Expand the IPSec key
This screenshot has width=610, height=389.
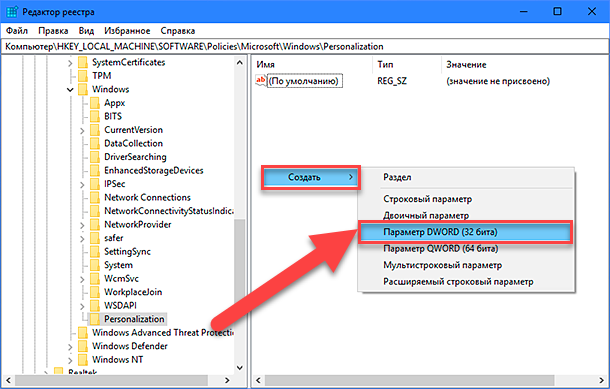click(82, 184)
